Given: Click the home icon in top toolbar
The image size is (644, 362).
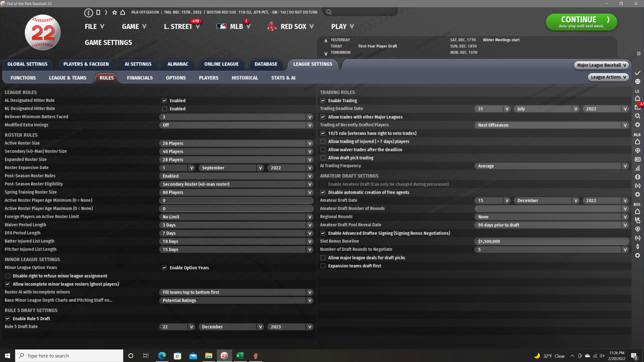Looking at the screenshot, I should click(123, 12).
